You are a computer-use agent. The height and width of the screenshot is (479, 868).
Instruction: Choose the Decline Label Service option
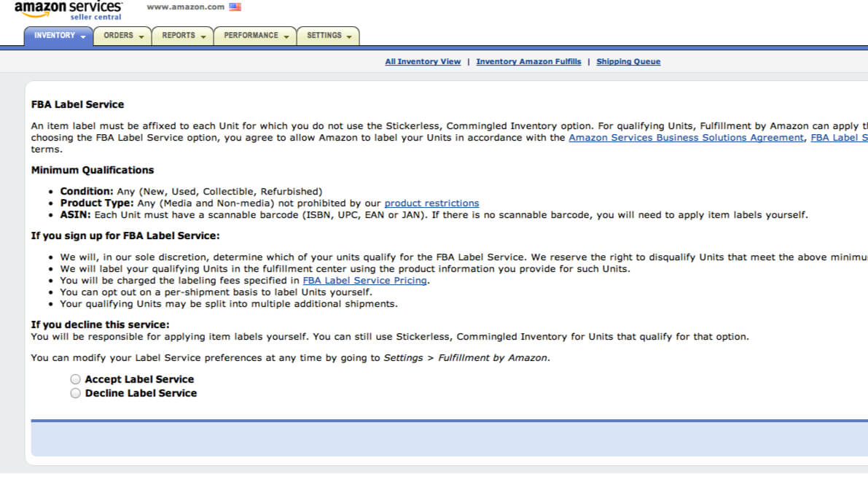76,393
